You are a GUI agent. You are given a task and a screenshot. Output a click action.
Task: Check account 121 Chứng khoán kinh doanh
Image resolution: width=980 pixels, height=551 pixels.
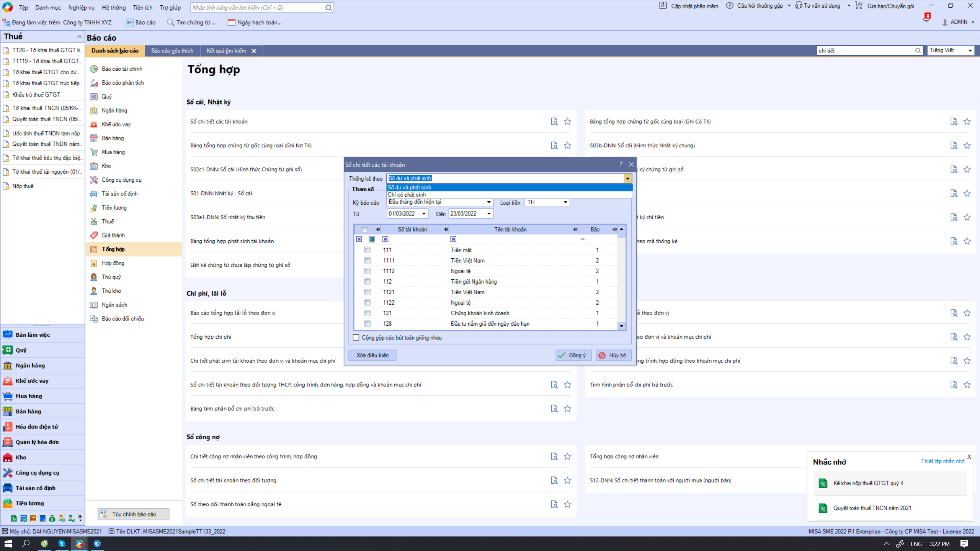click(367, 313)
